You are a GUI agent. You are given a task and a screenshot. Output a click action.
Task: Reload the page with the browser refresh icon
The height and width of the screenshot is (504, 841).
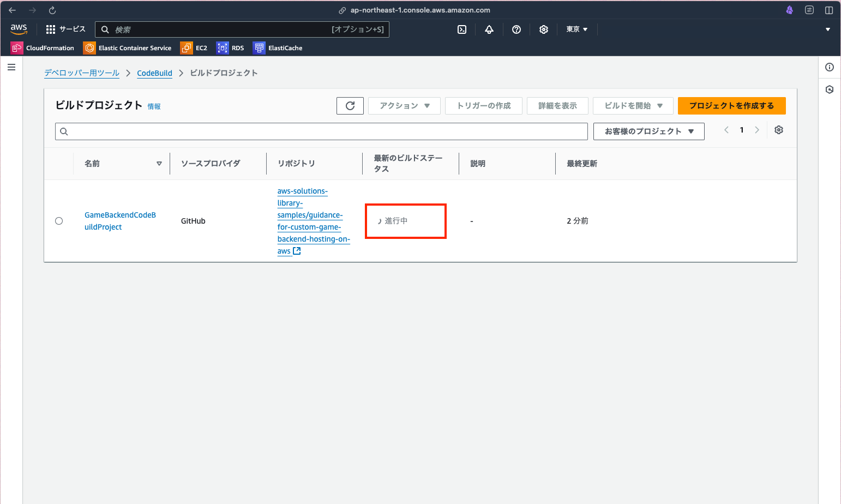point(52,10)
